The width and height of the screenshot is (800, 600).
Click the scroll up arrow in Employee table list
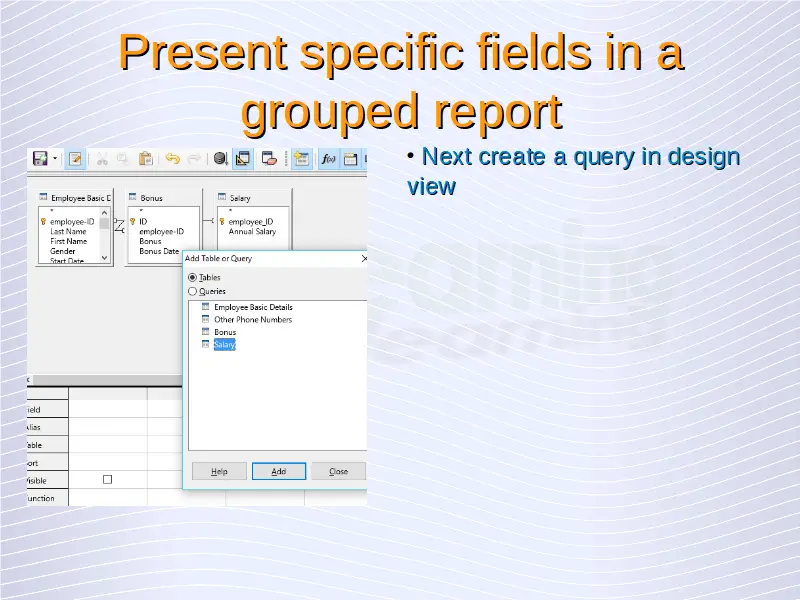(x=105, y=213)
